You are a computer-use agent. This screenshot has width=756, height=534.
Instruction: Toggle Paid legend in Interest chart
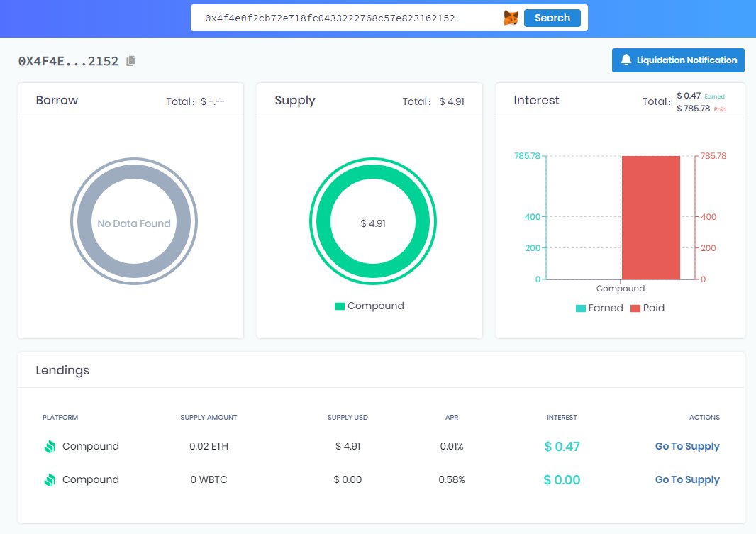click(647, 308)
